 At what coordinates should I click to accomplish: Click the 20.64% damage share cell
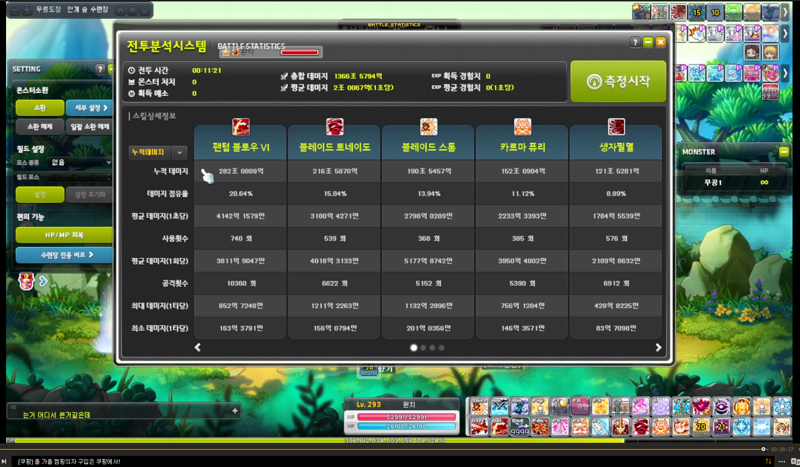point(241,194)
